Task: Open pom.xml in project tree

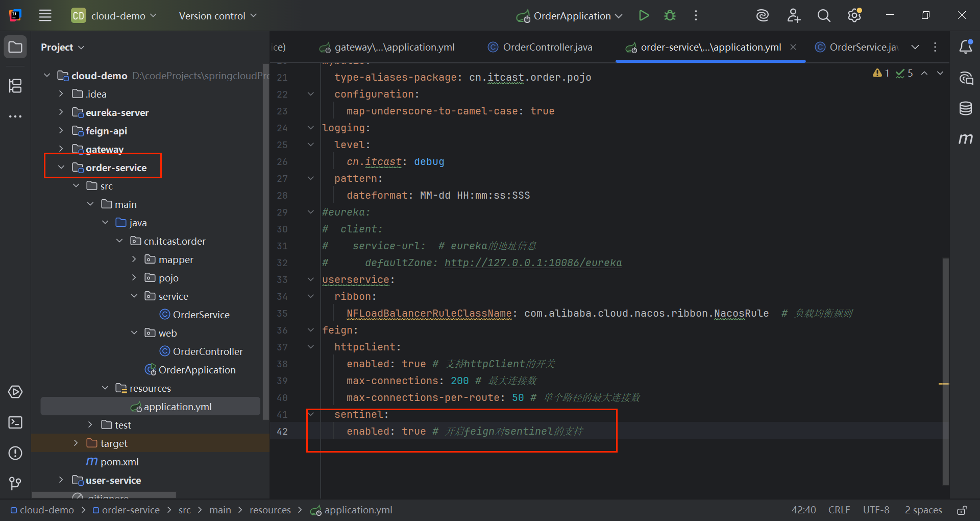Action: (112, 462)
